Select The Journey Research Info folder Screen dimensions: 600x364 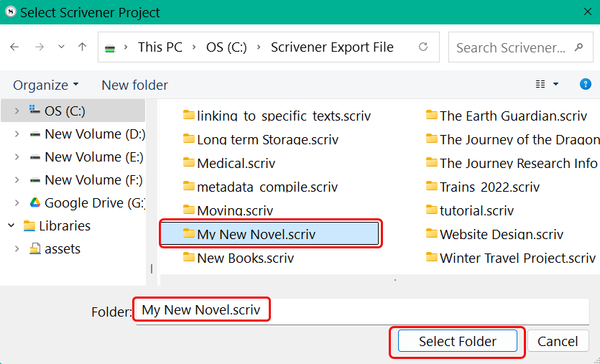512,163
